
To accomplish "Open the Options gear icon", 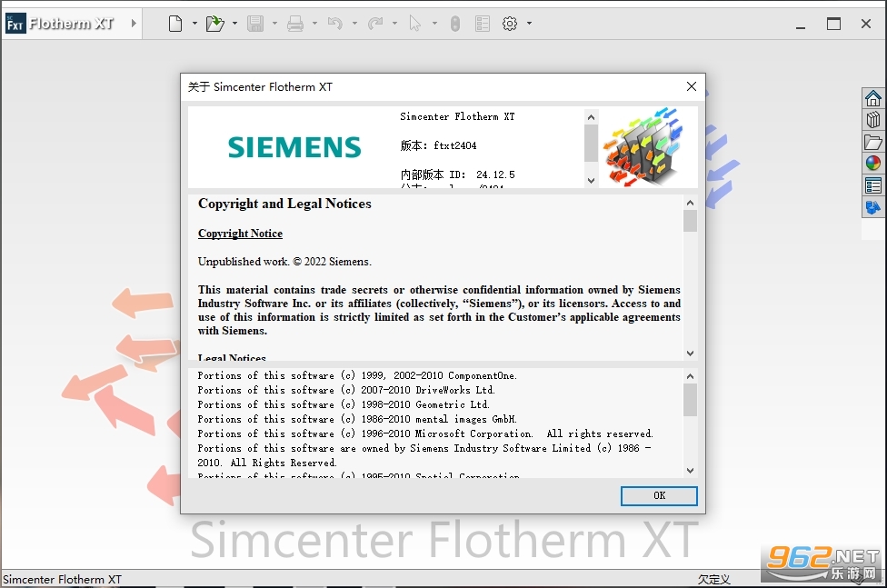I will point(510,24).
